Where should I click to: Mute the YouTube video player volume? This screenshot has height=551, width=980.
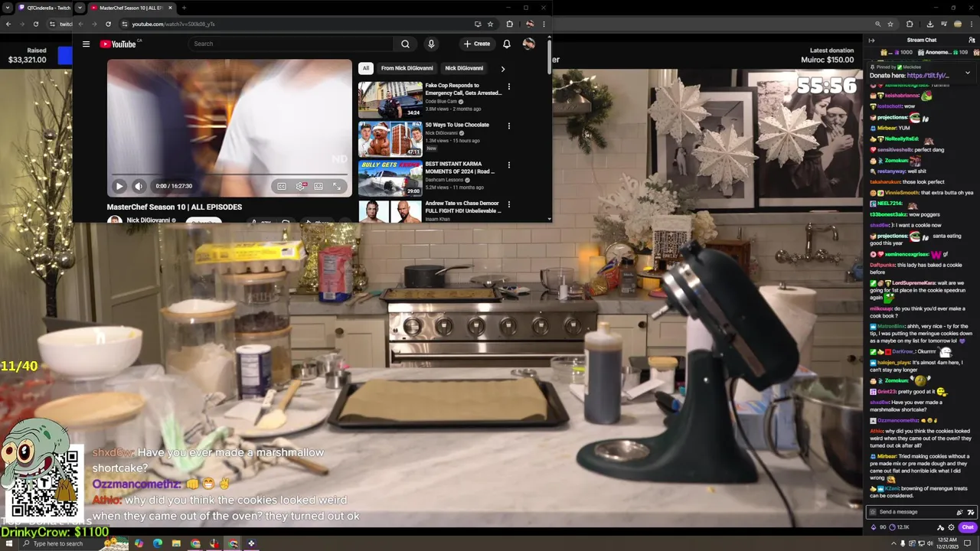tap(139, 186)
